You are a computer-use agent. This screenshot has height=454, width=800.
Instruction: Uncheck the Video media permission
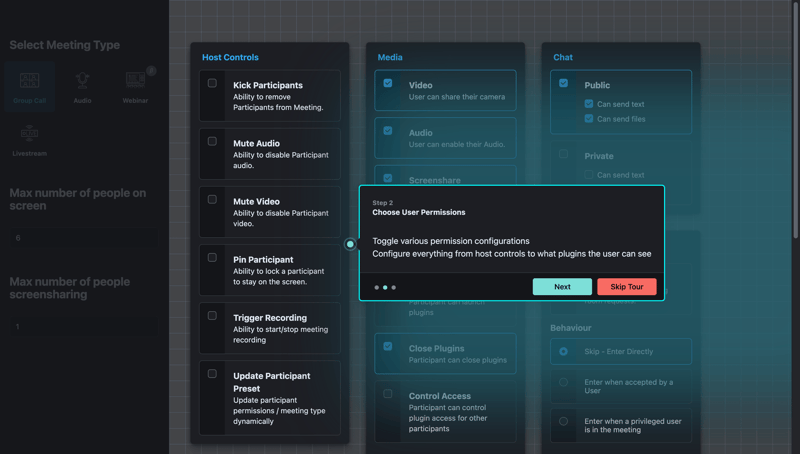coord(388,83)
